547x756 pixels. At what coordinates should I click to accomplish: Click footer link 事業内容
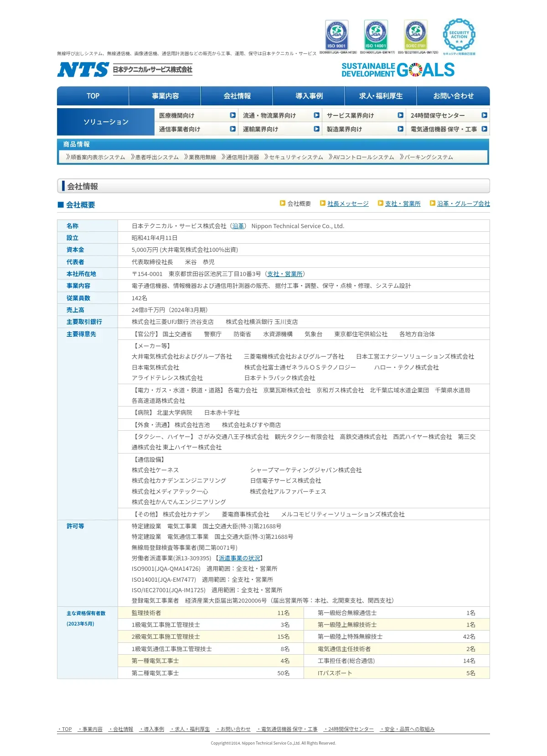click(x=90, y=729)
